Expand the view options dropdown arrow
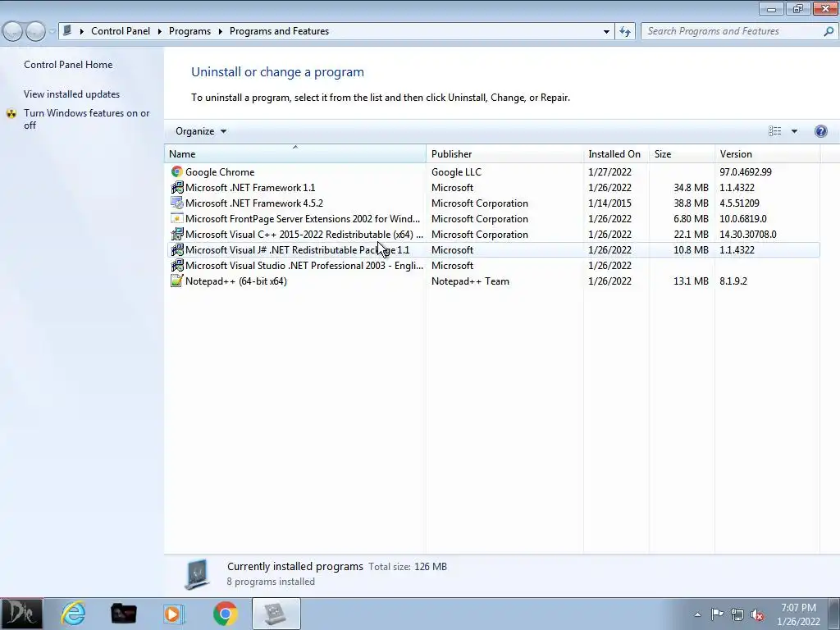The width and height of the screenshot is (840, 630). (794, 131)
